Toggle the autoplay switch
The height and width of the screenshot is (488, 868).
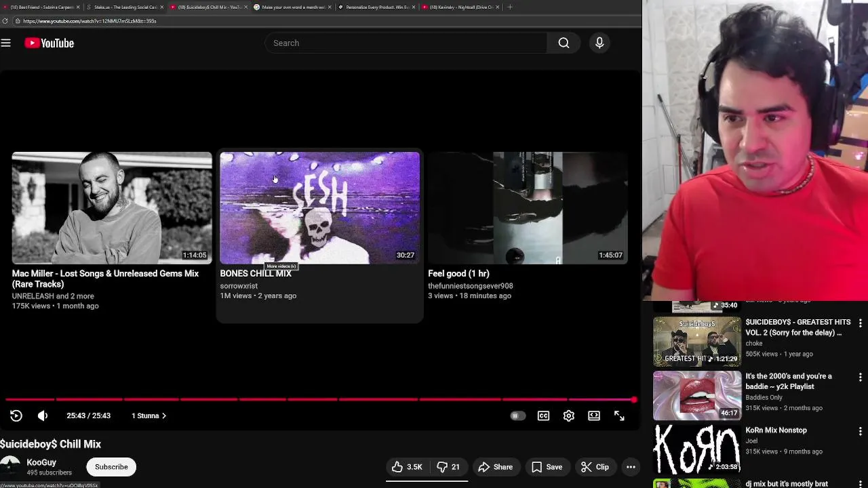[x=517, y=415]
